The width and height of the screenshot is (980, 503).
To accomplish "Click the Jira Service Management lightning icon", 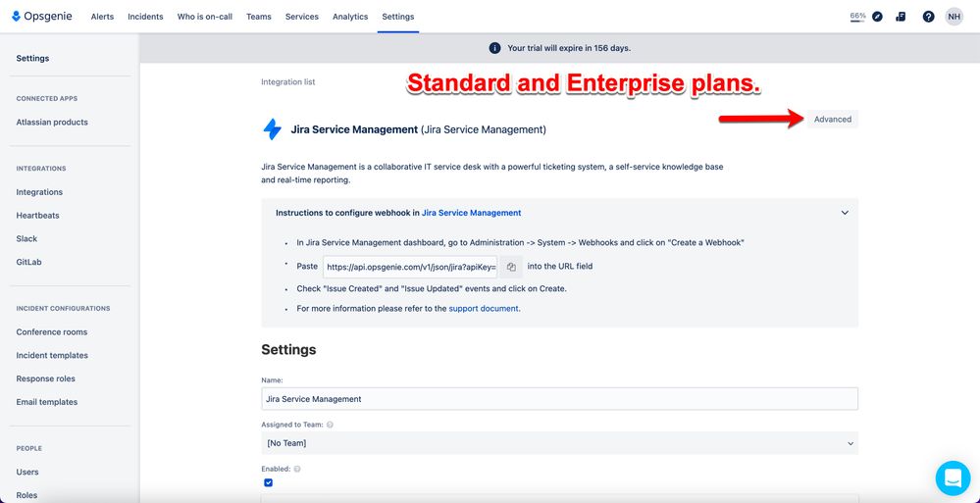I will (x=273, y=129).
